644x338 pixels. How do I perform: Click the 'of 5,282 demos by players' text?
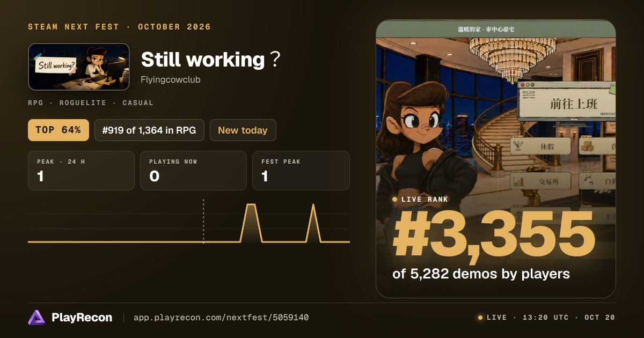coord(481,274)
